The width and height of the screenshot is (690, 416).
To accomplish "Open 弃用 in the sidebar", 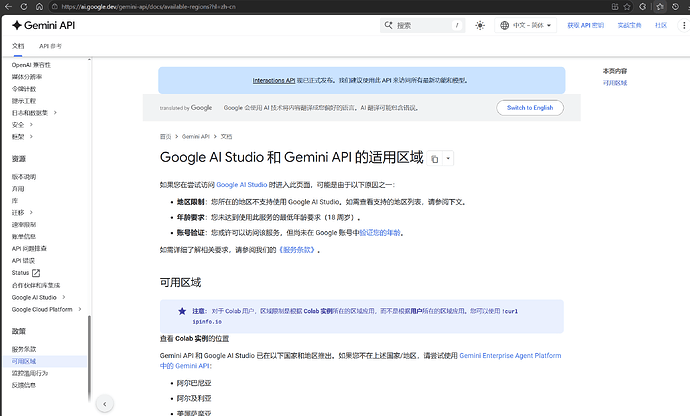I will tap(18, 189).
